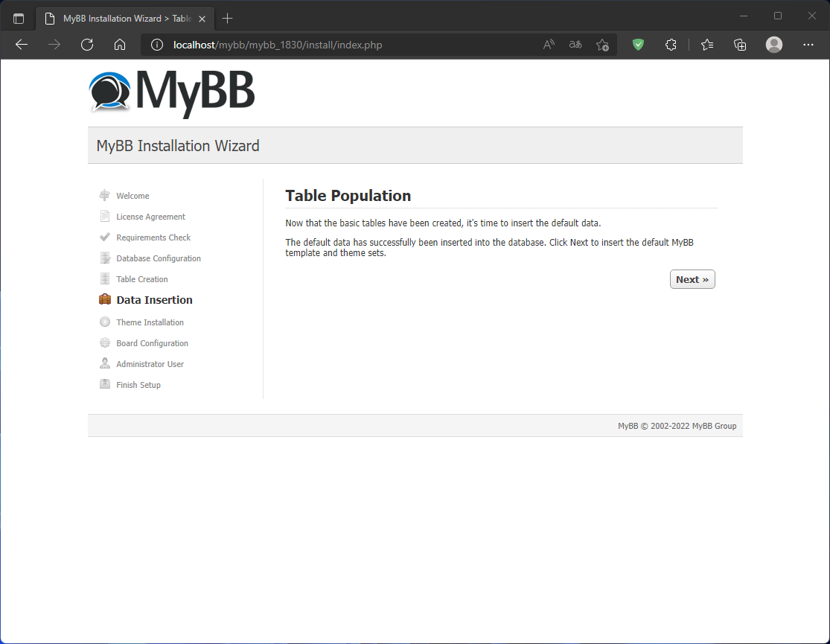830x644 pixels.
Task: Refresh the page with reload icon
Action: point(87,45)
